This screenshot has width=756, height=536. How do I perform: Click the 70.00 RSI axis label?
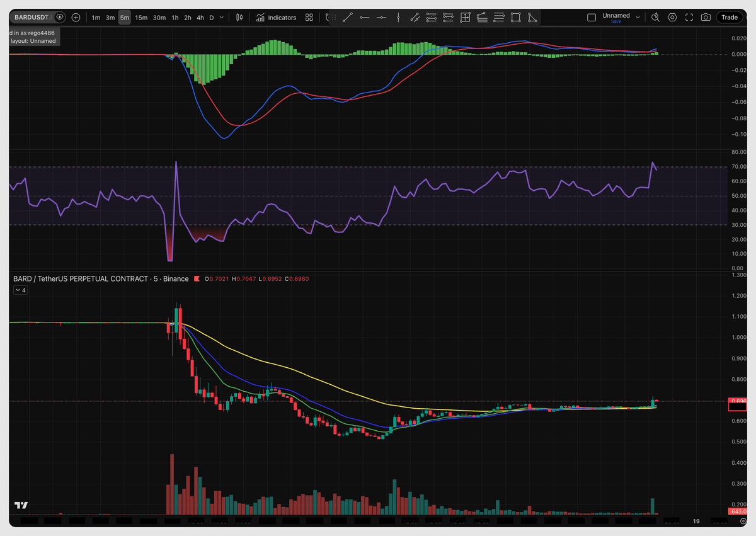pos(738,167)
